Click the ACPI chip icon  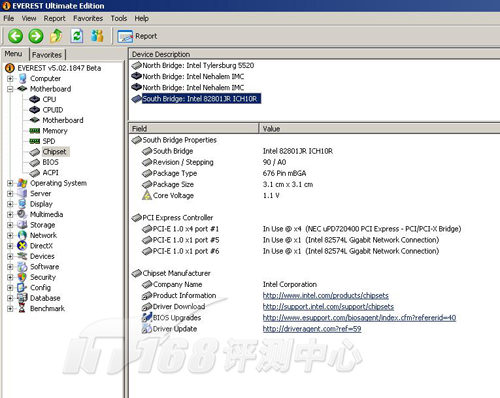click(x=34, y=173)
